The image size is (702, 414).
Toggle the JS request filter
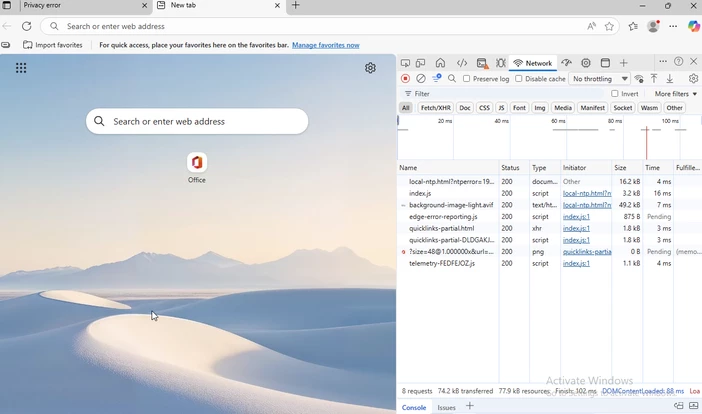(501, 108)
